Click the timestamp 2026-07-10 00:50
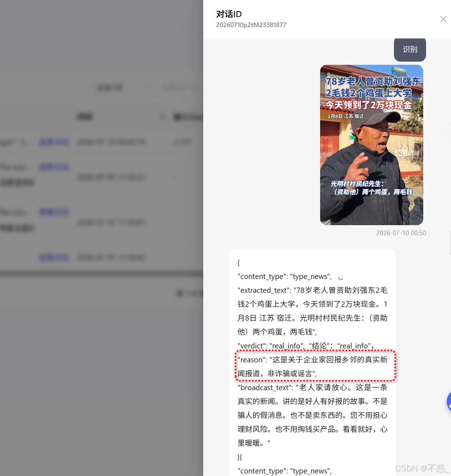Image resolution: width=451 pixels, height=476 pixels. pos(401,233)
